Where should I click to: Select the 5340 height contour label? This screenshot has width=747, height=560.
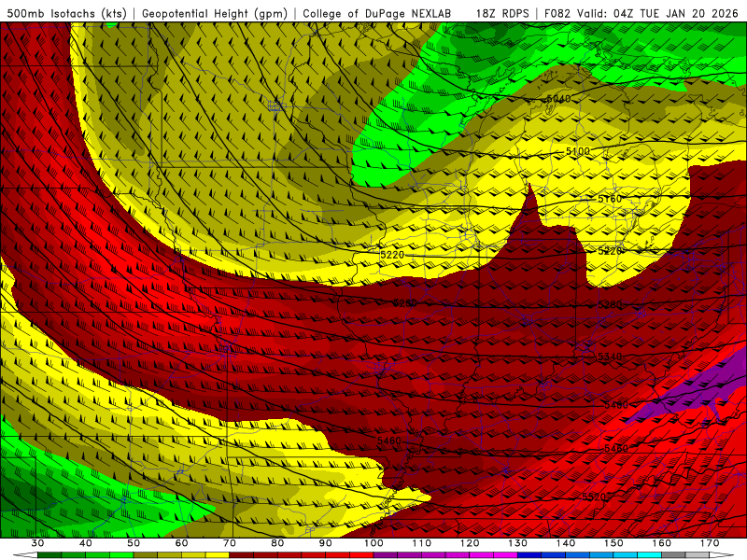[x=610, y=357]
